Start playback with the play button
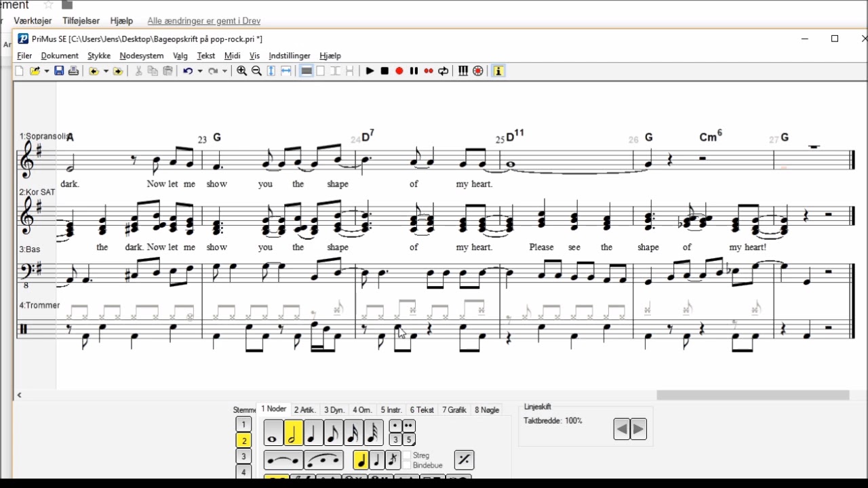 [x=370, y=71]
